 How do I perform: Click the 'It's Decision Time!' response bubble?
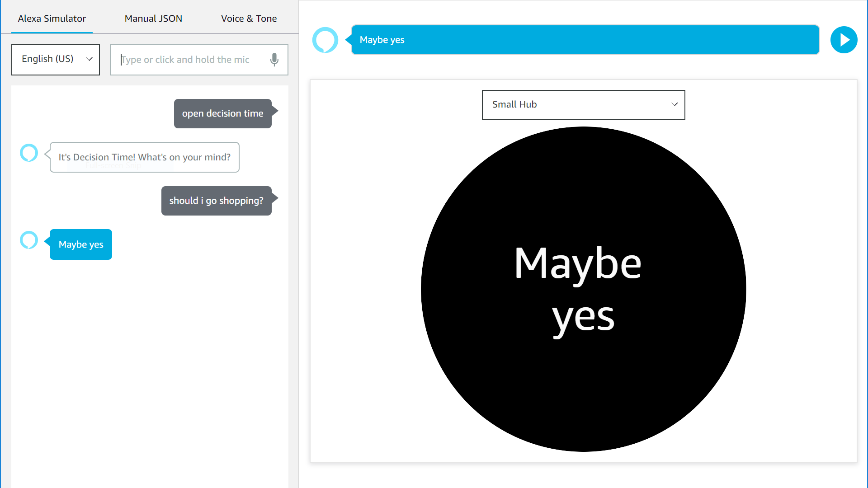tap(144, 157)
